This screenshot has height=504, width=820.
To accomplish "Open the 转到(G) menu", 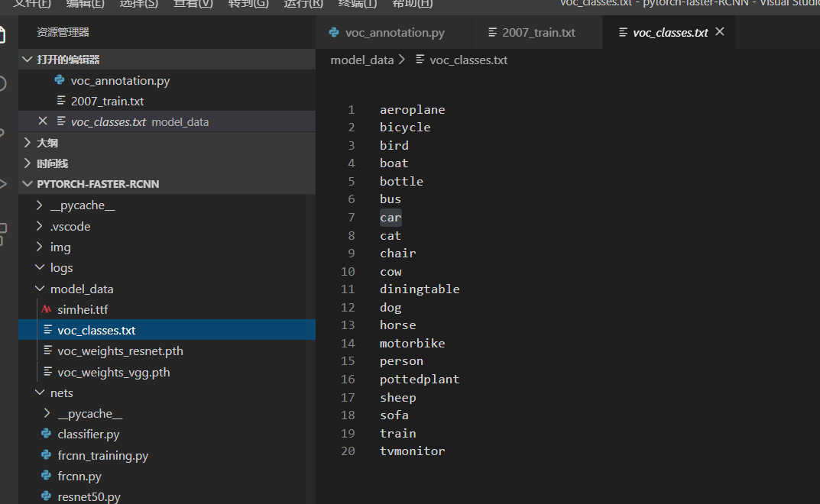I will (248, 4).
